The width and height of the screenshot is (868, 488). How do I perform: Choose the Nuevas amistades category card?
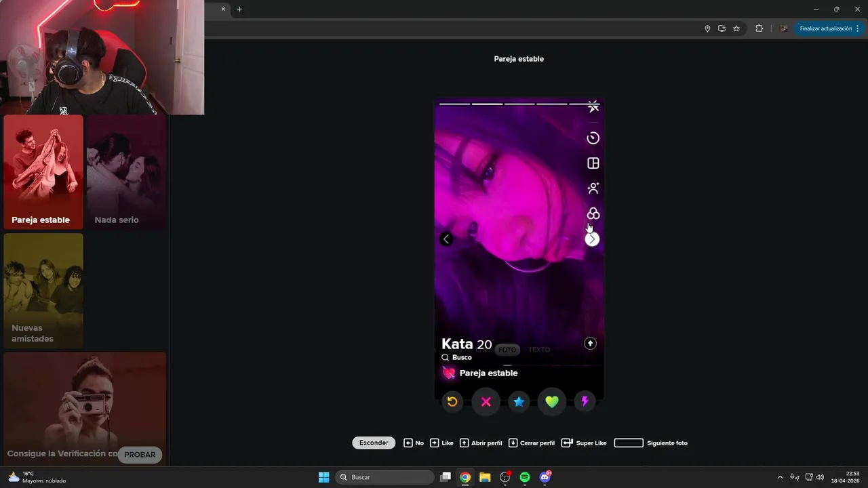tap(43, 291)
